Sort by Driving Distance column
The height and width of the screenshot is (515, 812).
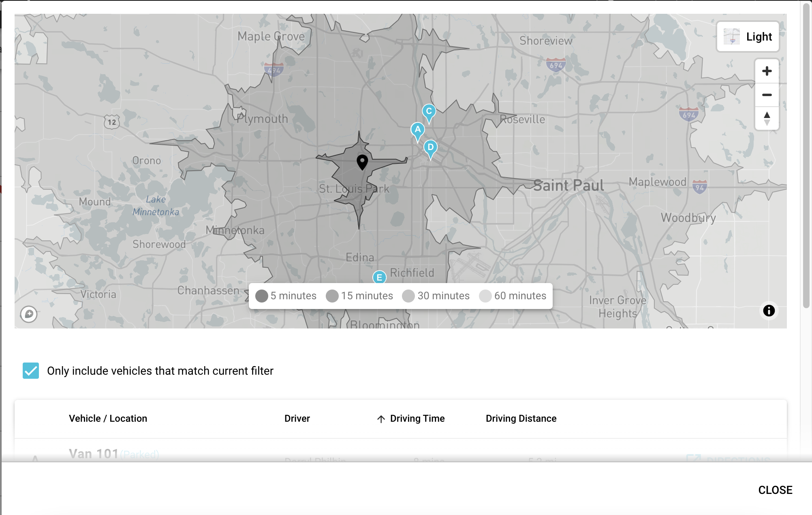pyautogui.click(x=521, y=418)
